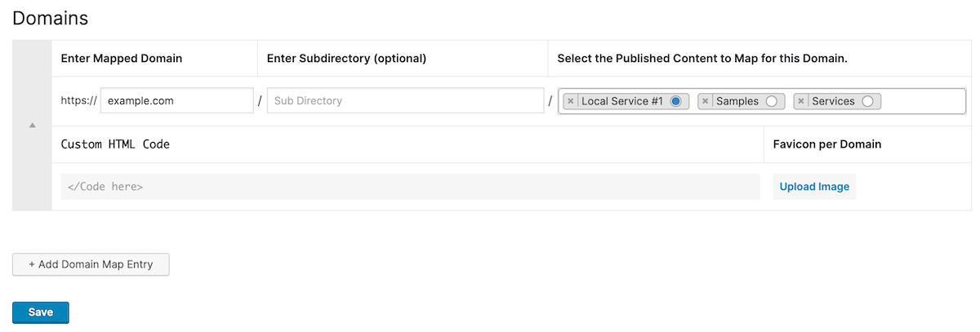This screenshot has width=980, height=332.
Task: Open the published content selection box
Action: [x=923, y=101]
